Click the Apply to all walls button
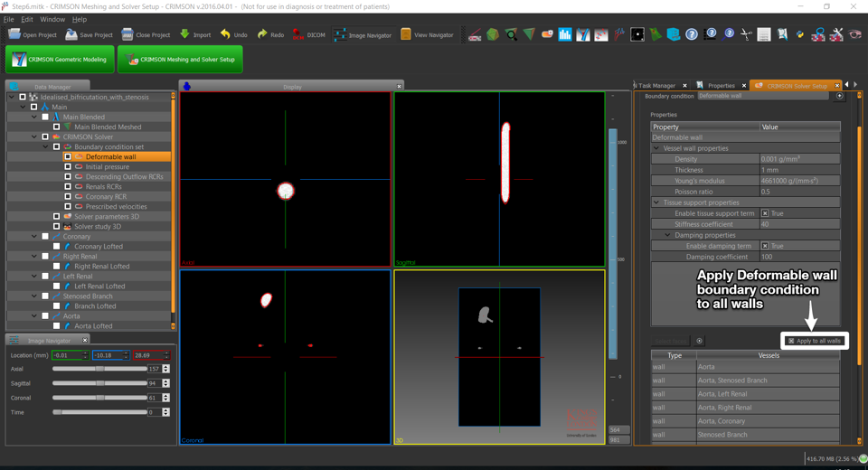The image size is (868, 470). pos(814,341)
